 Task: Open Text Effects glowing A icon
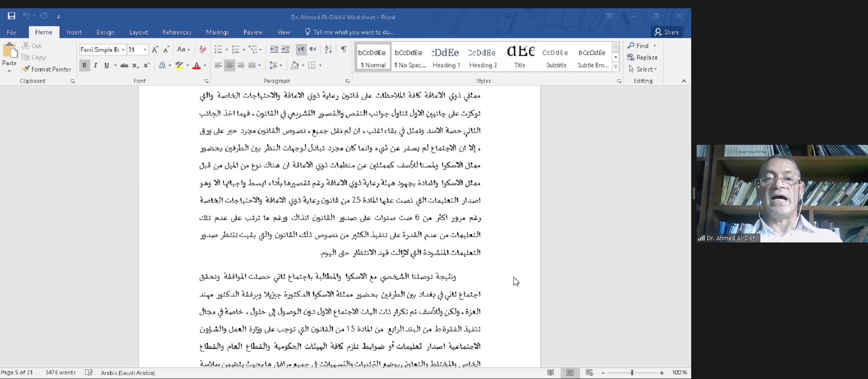[x=162, y=66]
